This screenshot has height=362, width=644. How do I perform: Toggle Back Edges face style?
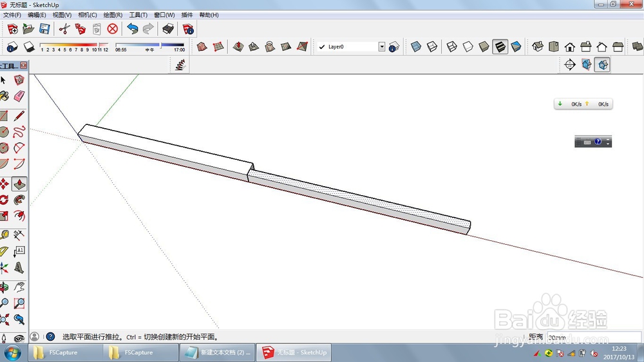tap(432, 47)
